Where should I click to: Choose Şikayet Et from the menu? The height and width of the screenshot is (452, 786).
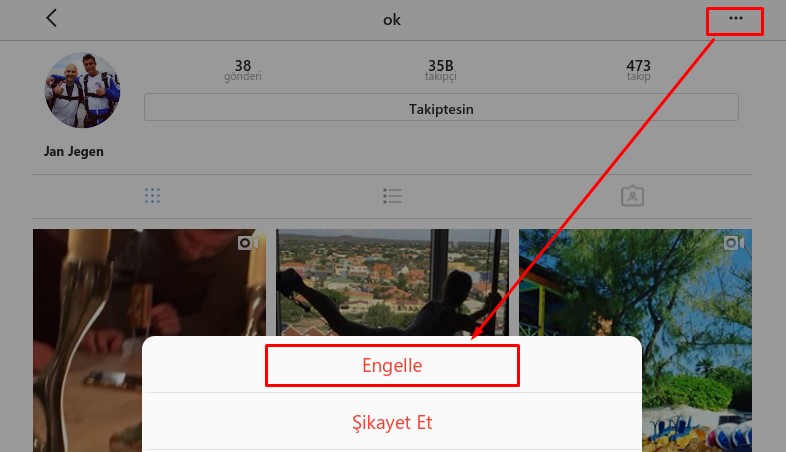(392, 422)
